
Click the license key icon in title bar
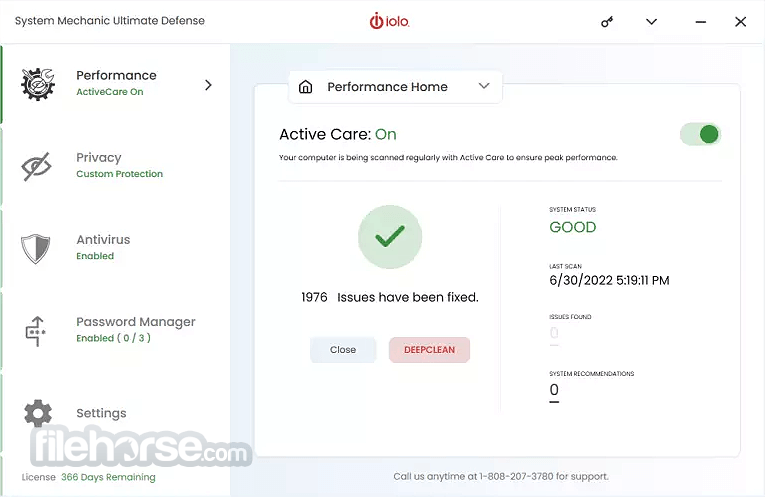click(x=607, y=22)
